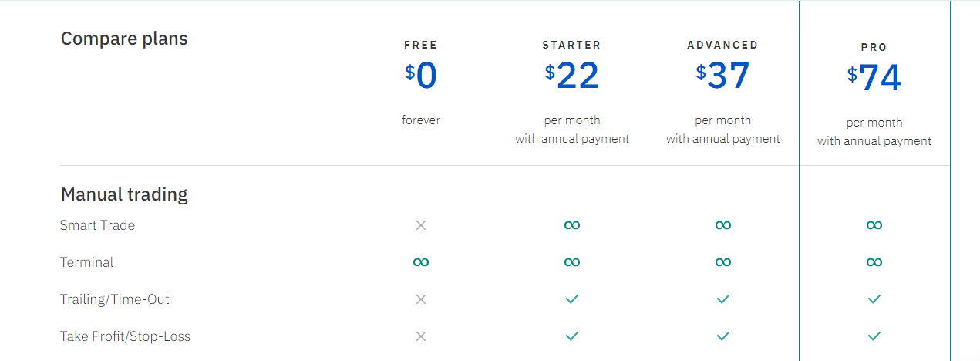The image size is (980, 361).
Task: Open the Take Profit/Stop-Loss feature link
Action: coord(125,336)
